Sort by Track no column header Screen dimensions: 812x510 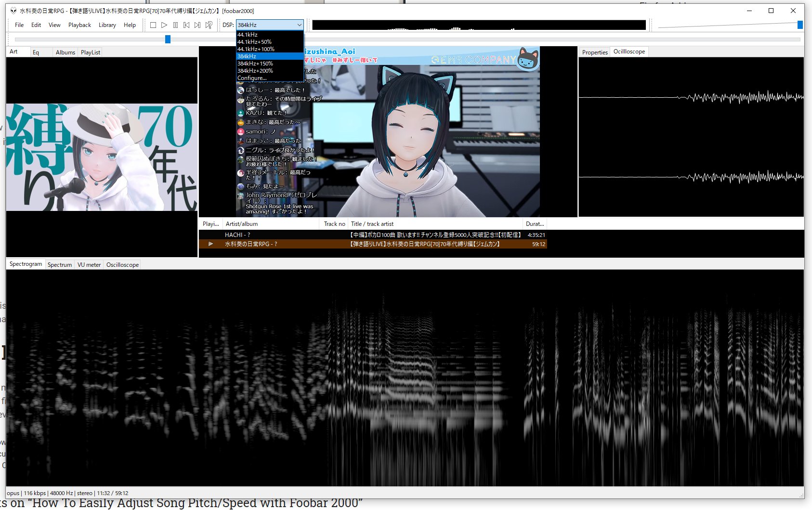pos(334,224)
